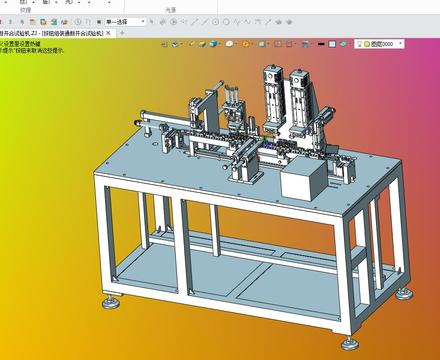Click the green layers icon in top toolbar
The height and width of the screenshot is (360, 440).
(x=54, y=22)
